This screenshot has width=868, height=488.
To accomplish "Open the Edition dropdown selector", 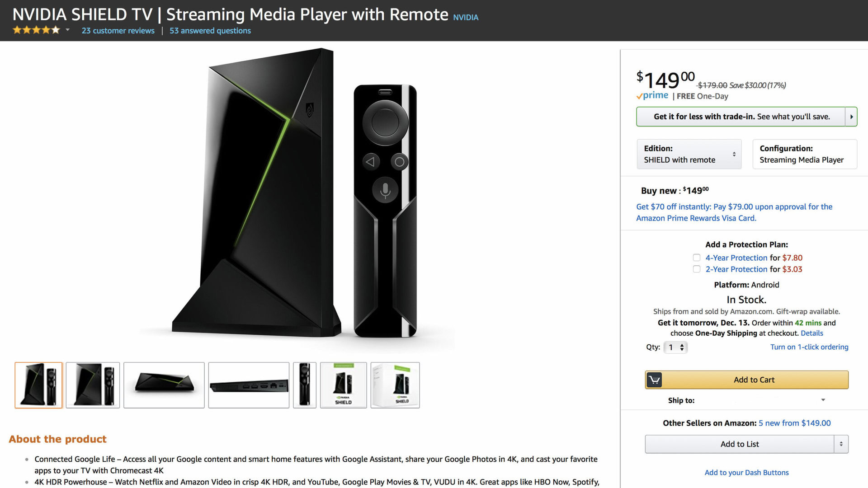I will click(689, 154).
